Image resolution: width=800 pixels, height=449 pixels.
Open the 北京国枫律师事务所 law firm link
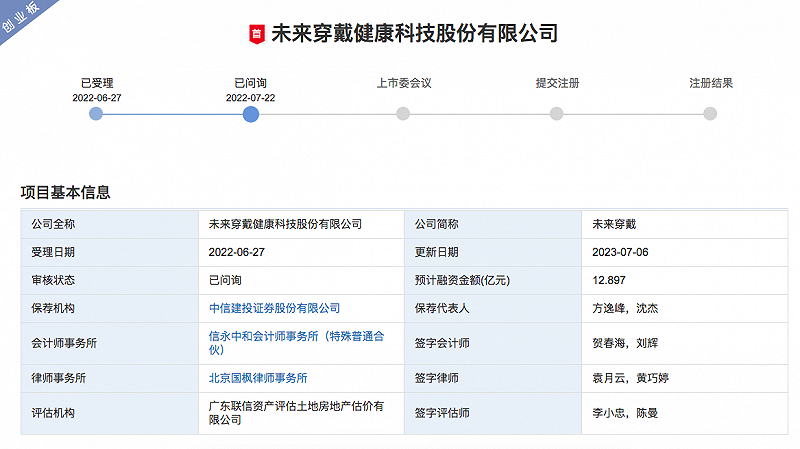tap(258, 378)
